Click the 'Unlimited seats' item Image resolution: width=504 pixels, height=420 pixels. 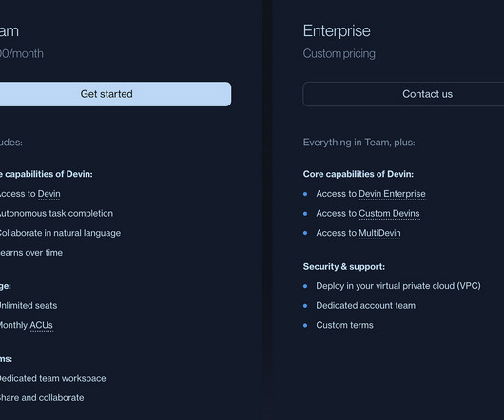[x=29, y=305]
